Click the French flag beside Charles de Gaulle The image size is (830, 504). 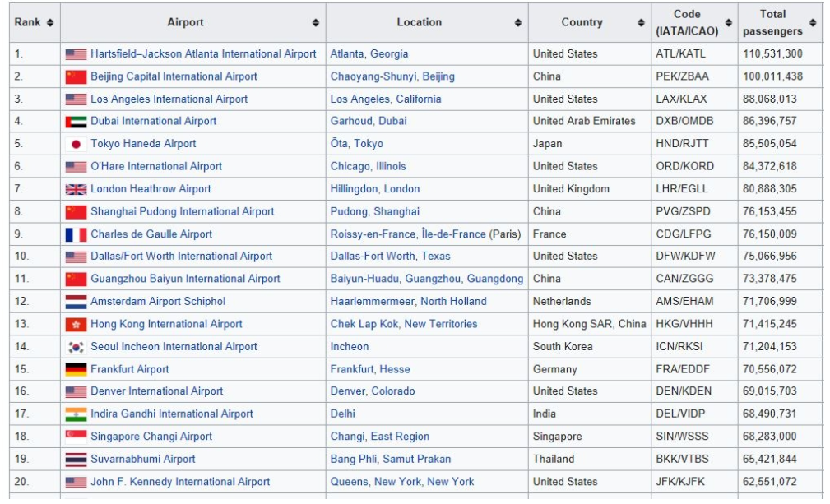[76, 234]
